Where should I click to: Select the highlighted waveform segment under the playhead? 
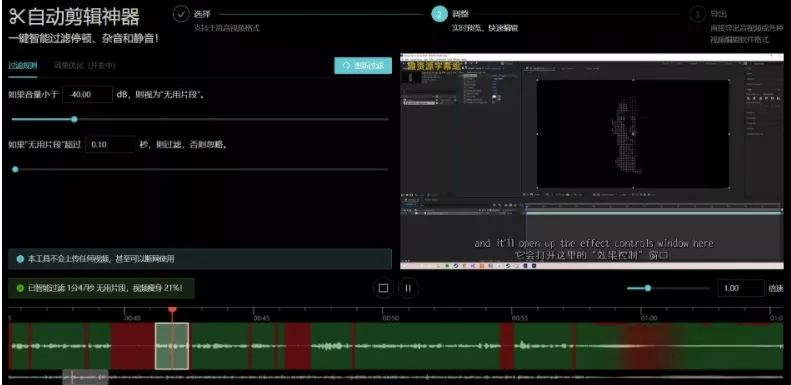coord(172,346)
